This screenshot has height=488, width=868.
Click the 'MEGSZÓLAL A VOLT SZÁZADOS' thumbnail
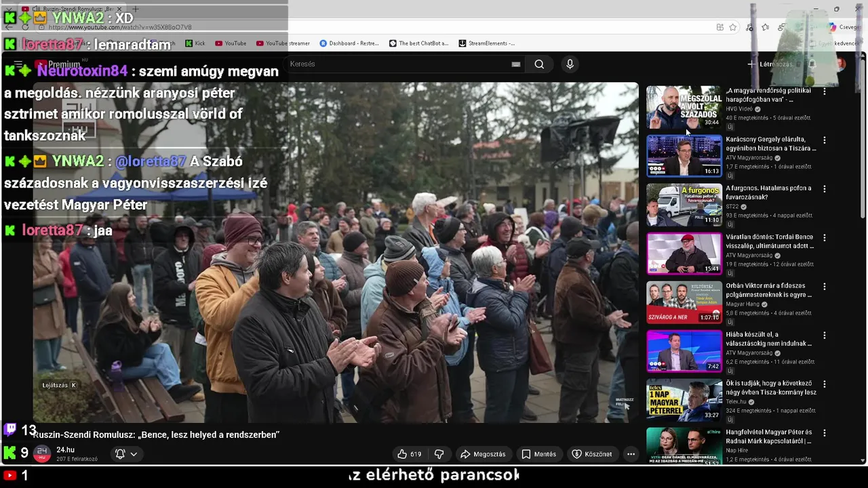pos(684,107)
